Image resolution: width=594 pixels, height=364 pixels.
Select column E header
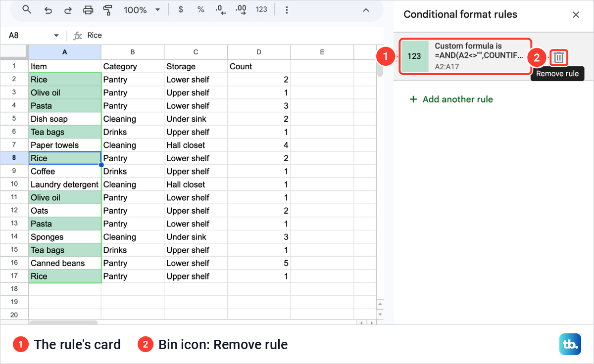tap(322, 52)
